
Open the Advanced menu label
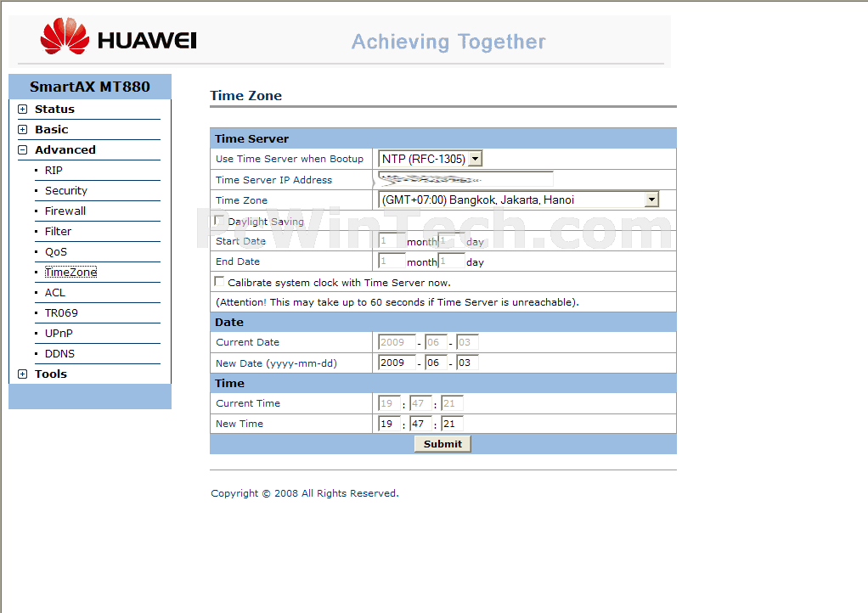pyautogui.click(x=65, y=150)
